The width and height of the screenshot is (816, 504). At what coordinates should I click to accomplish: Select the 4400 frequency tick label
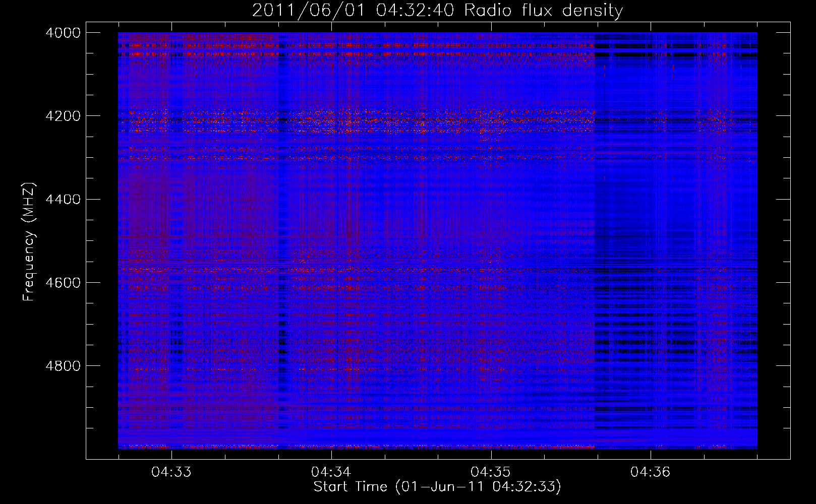(x=63, y=200)
